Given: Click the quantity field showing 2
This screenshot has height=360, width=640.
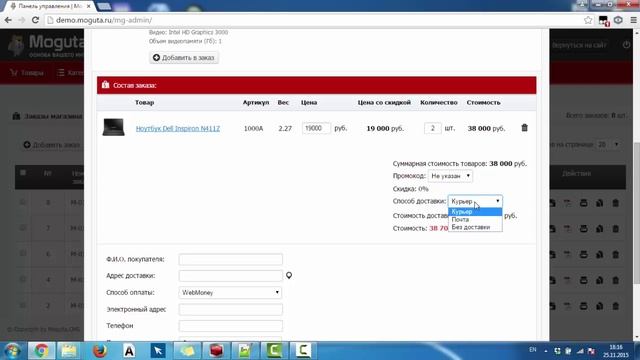Looking at the screenshot, I should tap(433, 128).
